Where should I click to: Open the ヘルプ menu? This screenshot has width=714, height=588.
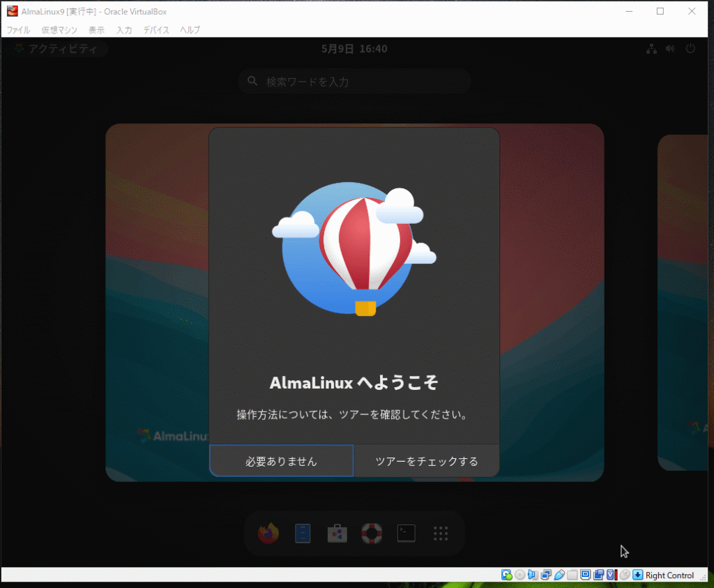click(x=190, y=30)
